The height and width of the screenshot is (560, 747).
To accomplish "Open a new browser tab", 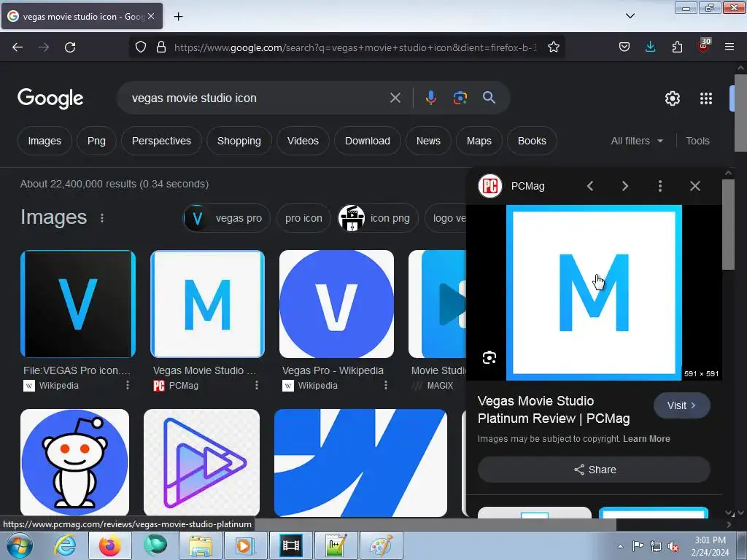I will coord(178,17).
